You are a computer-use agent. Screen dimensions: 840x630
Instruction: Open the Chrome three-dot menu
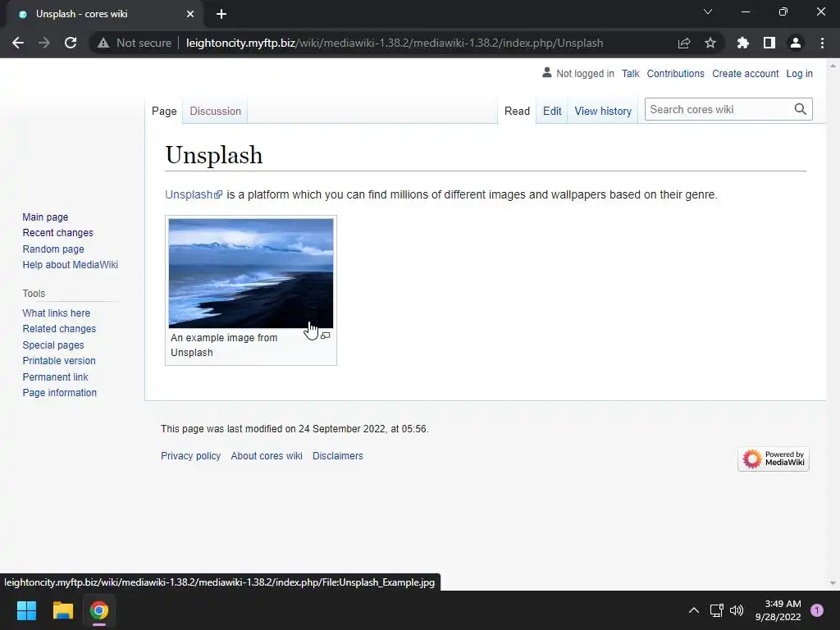coord(822,43)
